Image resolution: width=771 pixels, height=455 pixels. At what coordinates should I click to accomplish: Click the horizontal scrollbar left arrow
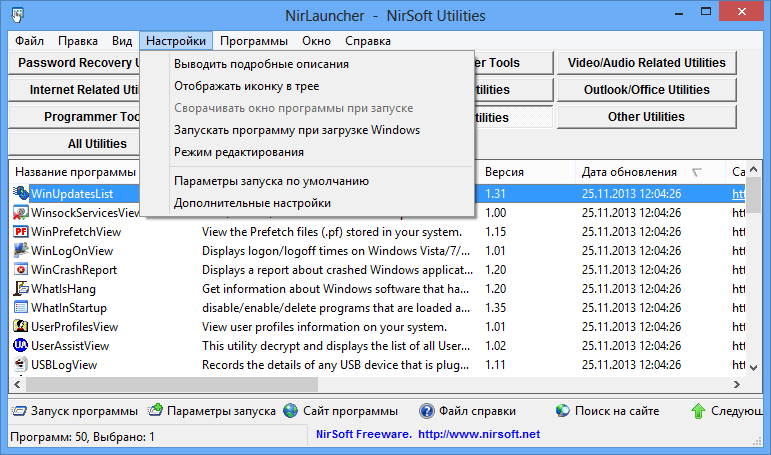pos(17,384)
